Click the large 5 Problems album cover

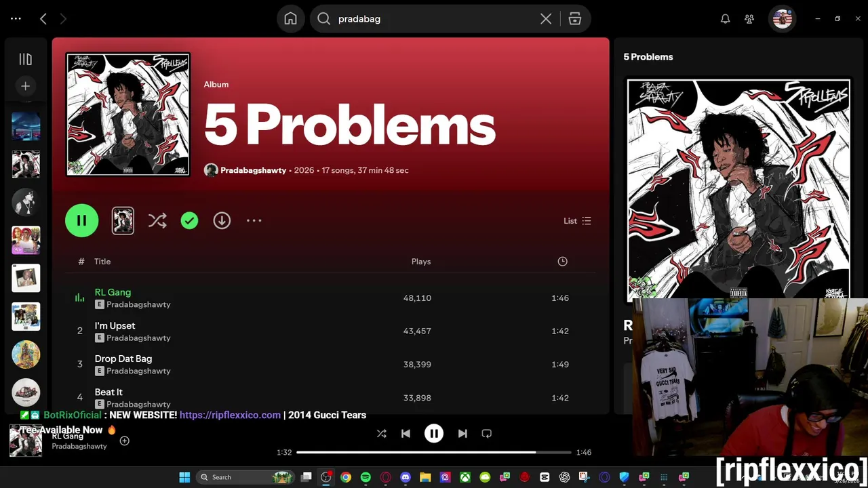tap(127, 115)
